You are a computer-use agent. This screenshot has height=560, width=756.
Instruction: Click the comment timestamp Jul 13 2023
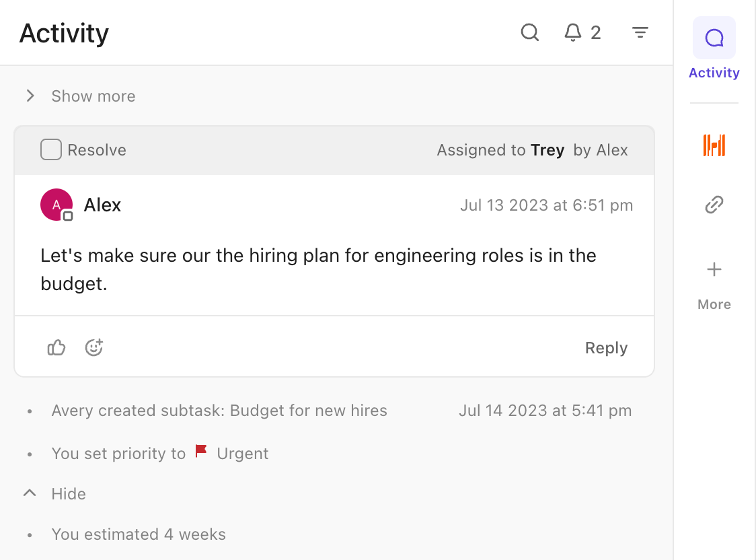click(546, 205)
